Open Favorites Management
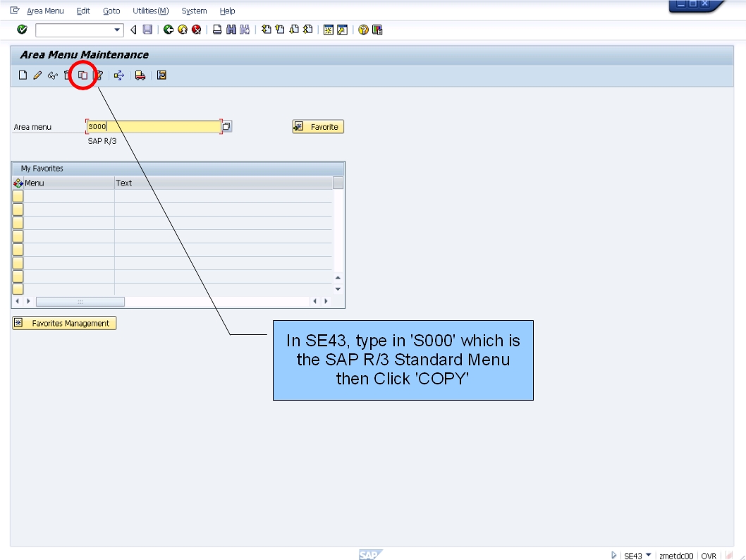This screenshot has width=746, height=560. point(63,323)
